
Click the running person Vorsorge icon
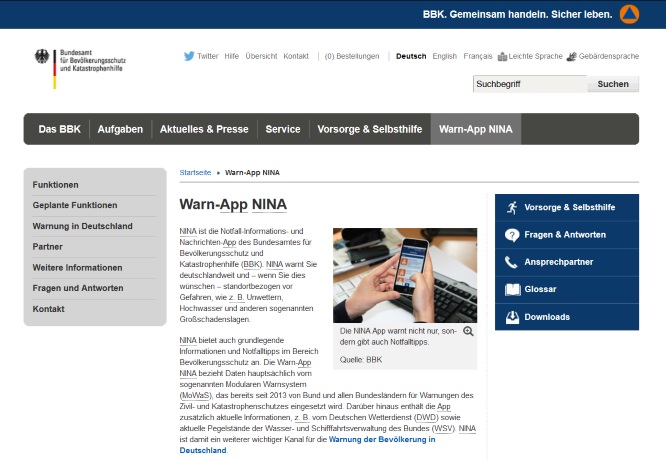pyautogui.click(x=513, y=207)
